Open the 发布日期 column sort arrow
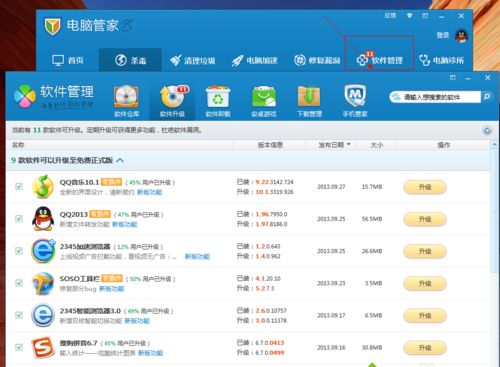500x367 pixels. [x=349, y=144]
